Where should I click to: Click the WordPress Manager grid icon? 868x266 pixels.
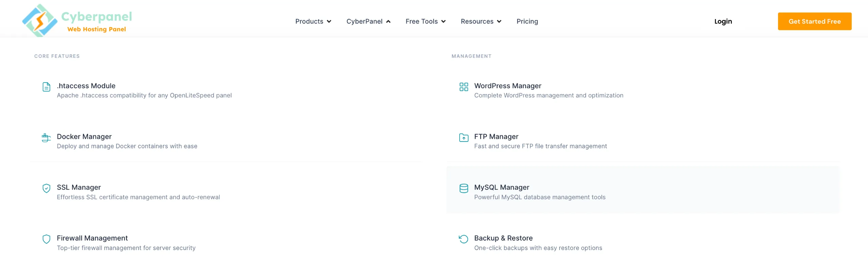click(x=464, y=87)
